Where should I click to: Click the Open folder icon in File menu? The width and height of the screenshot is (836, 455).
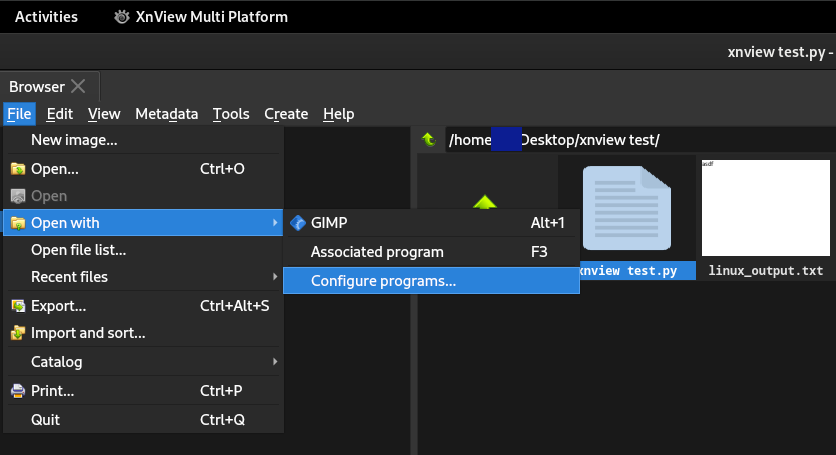click(x=18, y=169)
